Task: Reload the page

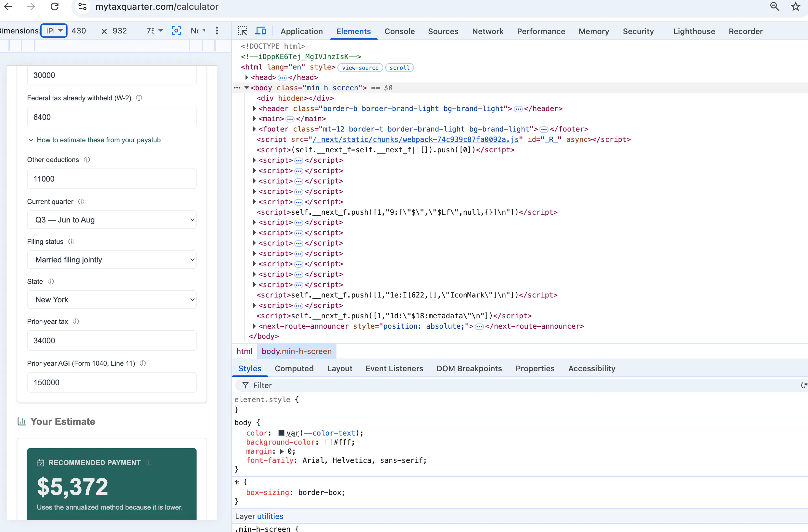Action: tap(54, 6)
